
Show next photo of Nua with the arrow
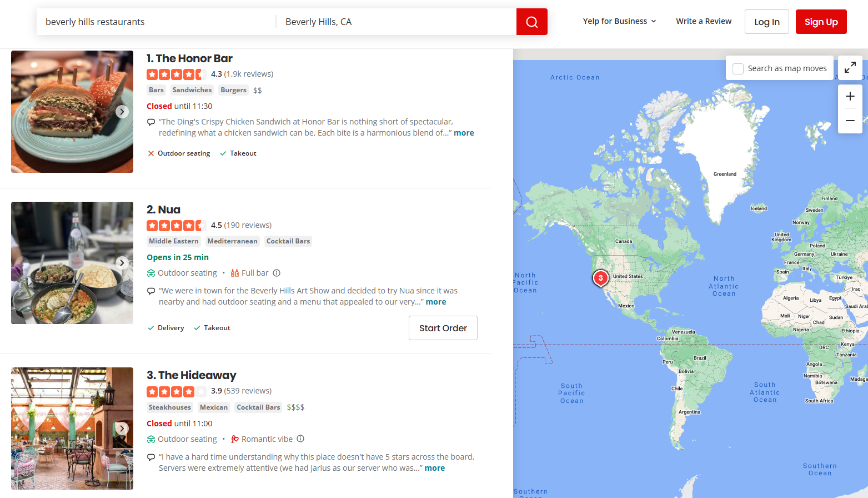click(x=122, y=263)
